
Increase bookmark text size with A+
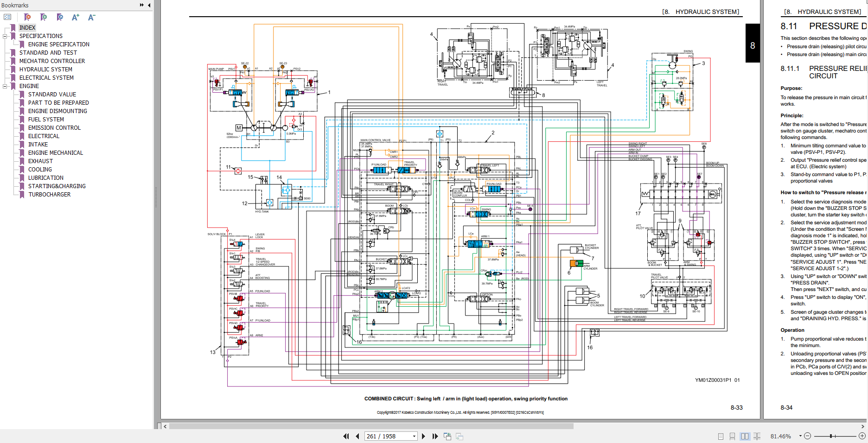(x=75, y=17)
